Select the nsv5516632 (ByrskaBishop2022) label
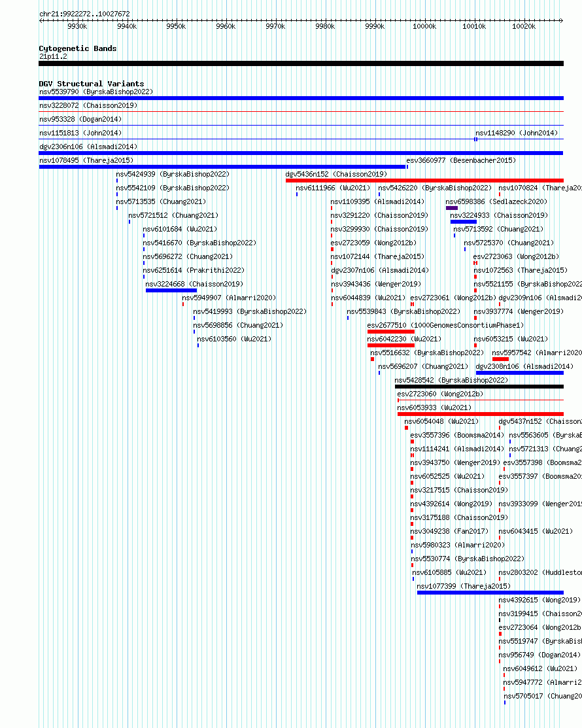Viewport: 582px width, 728px height. (x=426, y=353)
